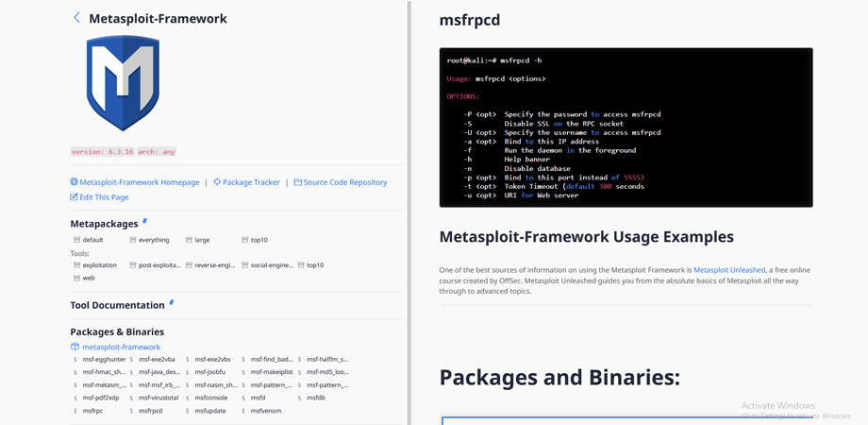This screenshot has width=868, height=425.
Task: Click the box icon beside 'reverse-engi...'
Action: pos(190,264)
